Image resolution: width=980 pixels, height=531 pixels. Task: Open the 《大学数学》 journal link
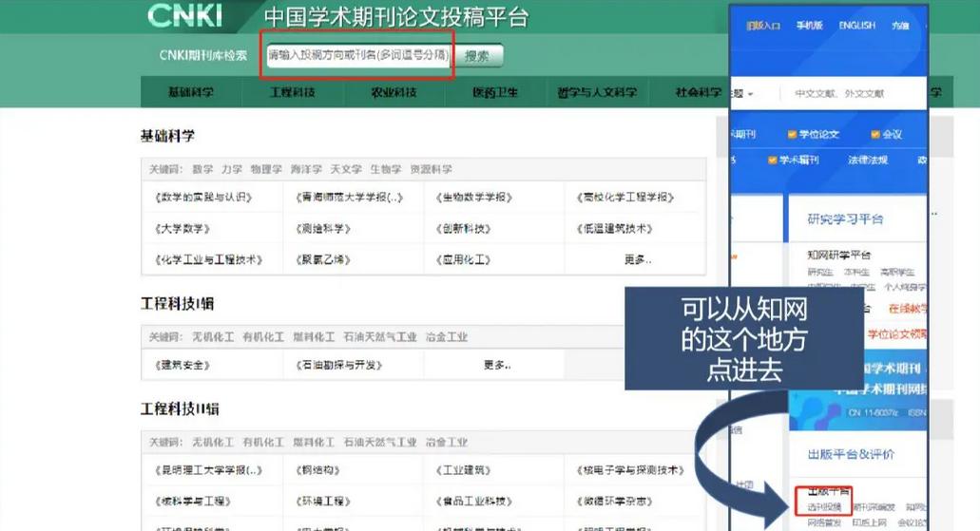(x=182, y=229)
